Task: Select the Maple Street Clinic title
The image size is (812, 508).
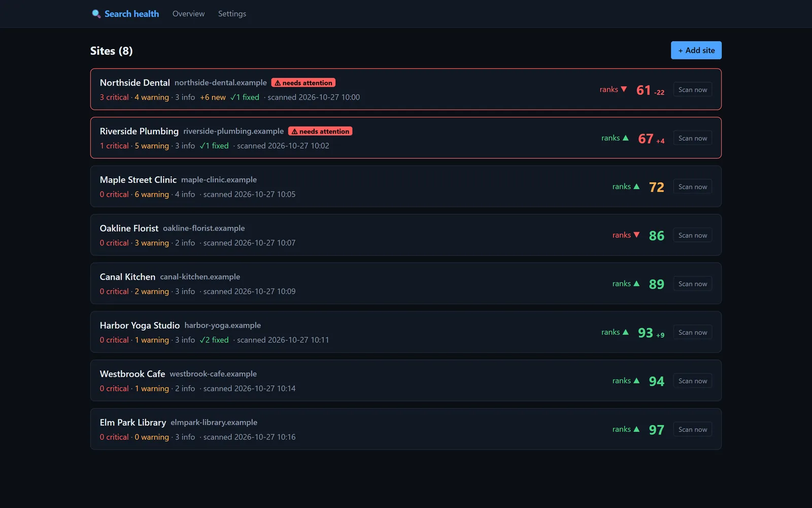Action: [x=138, y=180]
